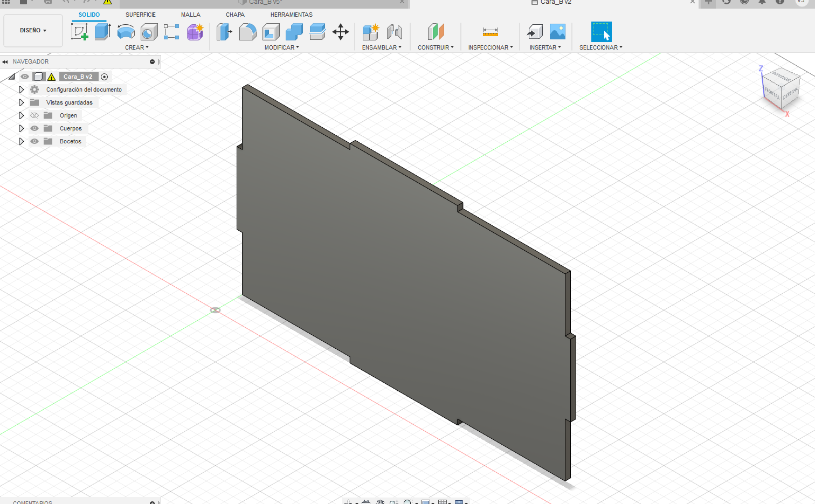The image size is (815, 504).
Task: Hide the Bocetos folder
Action: tap(34, 141)
